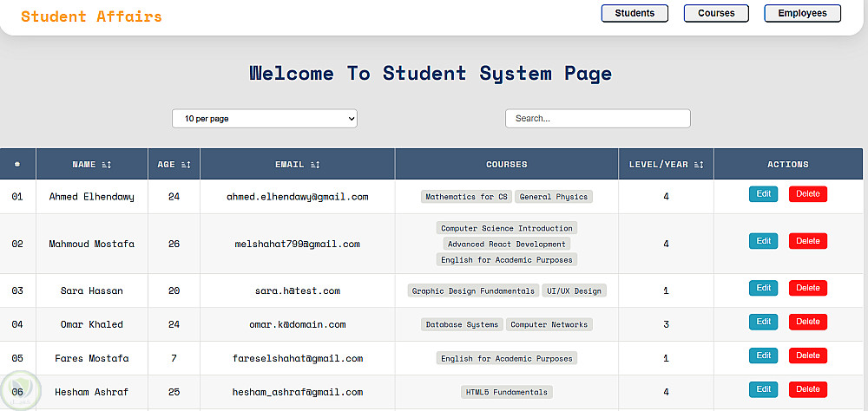Select email ahmed.elhendawy@gmail.com
The image size is (868, 411).
click(x=297, y=197)
